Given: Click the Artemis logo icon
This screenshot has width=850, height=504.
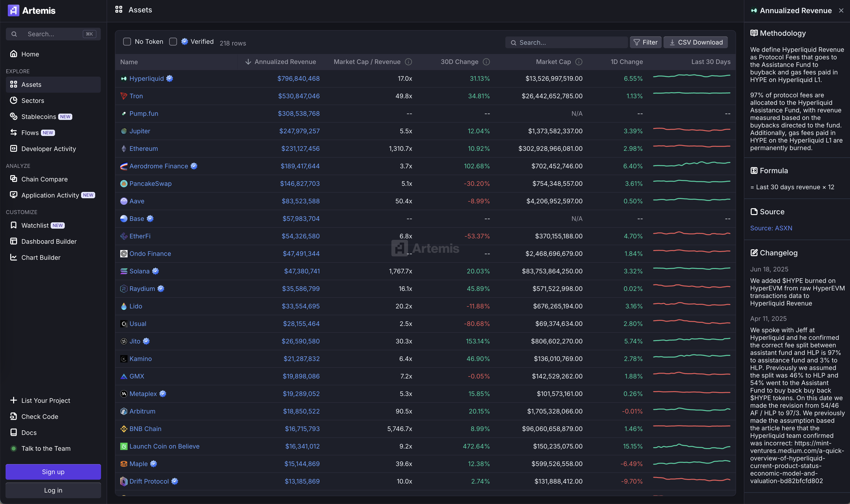Looking at the screenshot, I should [x=13, y=10].
